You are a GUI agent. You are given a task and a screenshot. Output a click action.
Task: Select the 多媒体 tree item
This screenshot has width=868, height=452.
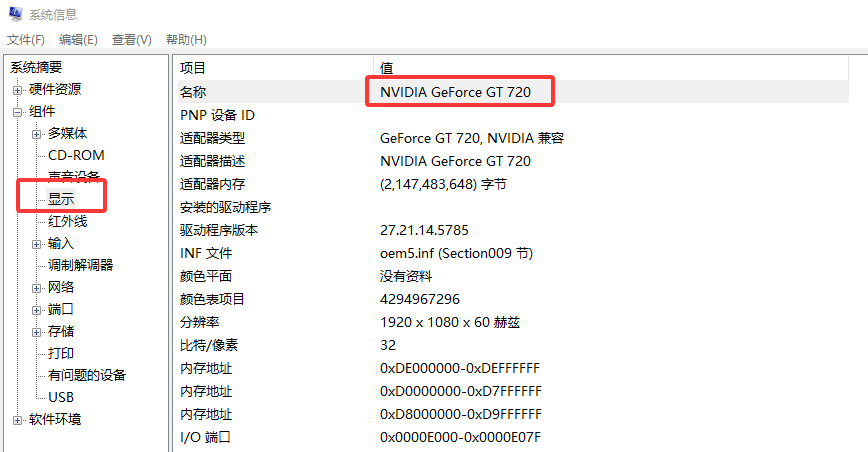point(68,133)
